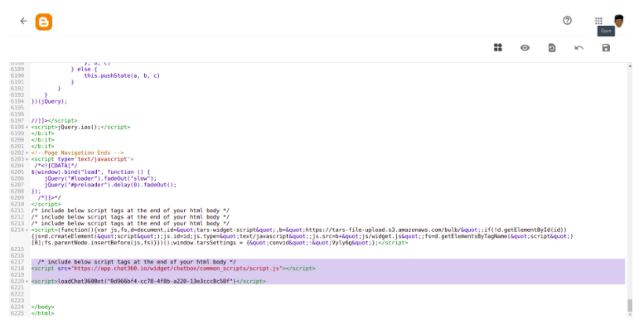Viewport: 644px width, 334px height.
Task: Click the '/*<![CDATA[*/' line
Action: tap(56, 166)
